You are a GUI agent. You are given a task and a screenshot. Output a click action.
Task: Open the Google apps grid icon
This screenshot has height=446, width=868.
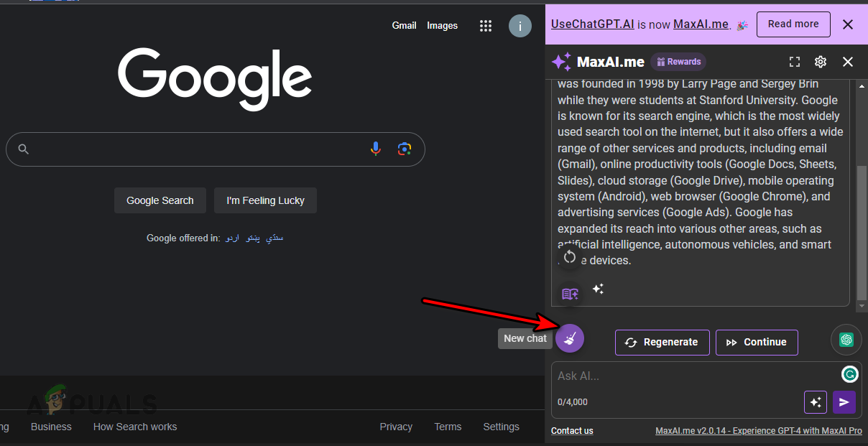click(x=486, y=25)
